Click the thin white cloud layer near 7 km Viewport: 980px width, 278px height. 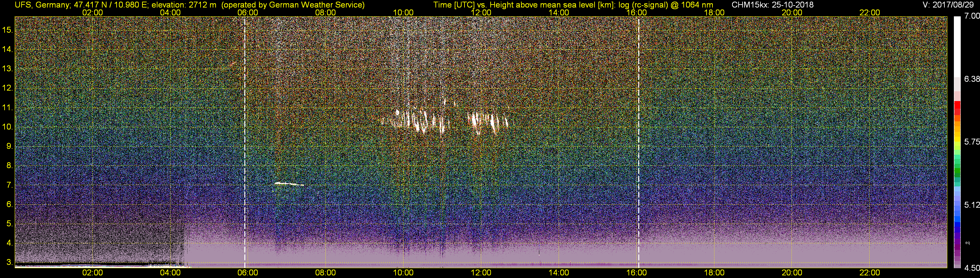(289, 184)
